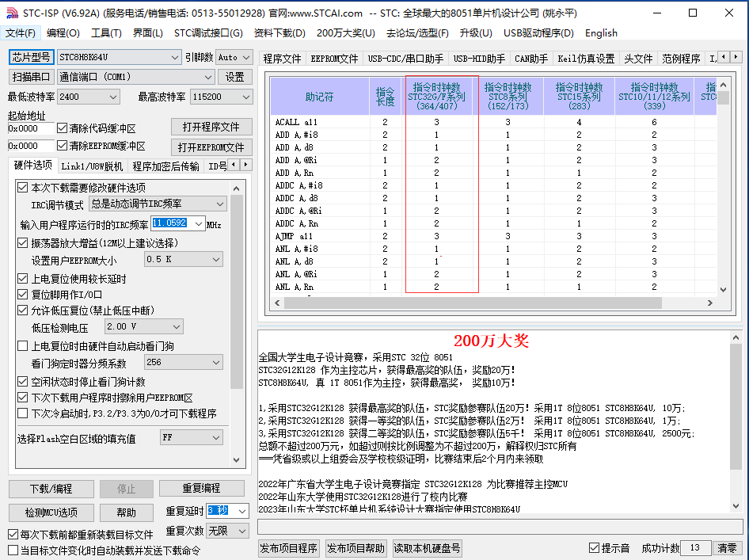Click the 重复编程 button
Image resolution: width=749 pixels, height=560 pixels.
(202, 489)
